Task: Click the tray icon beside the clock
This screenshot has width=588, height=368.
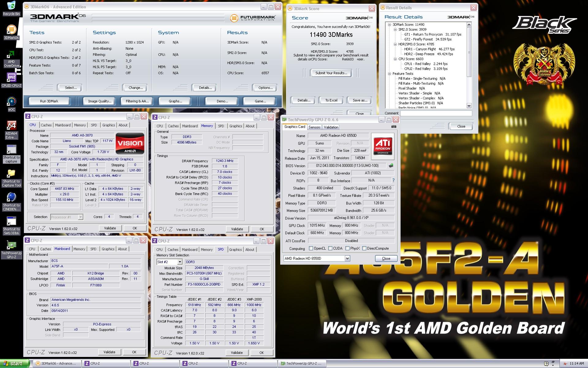Action: point(565,363)
